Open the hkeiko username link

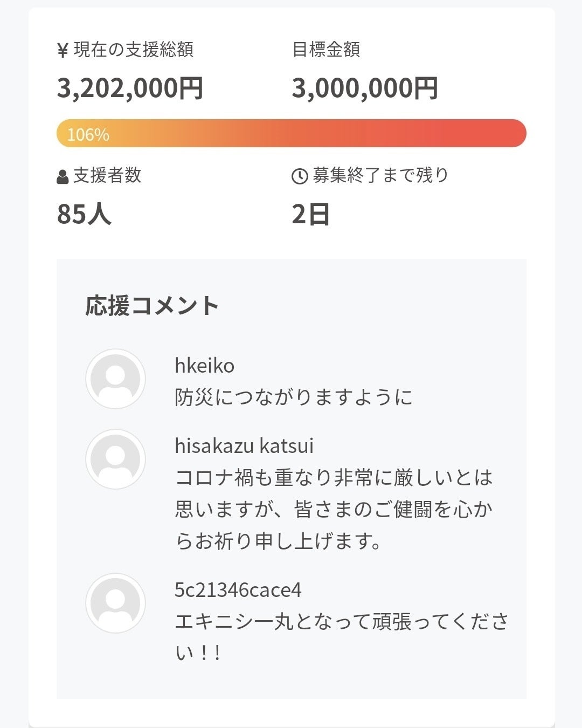[x=204, y=366]
